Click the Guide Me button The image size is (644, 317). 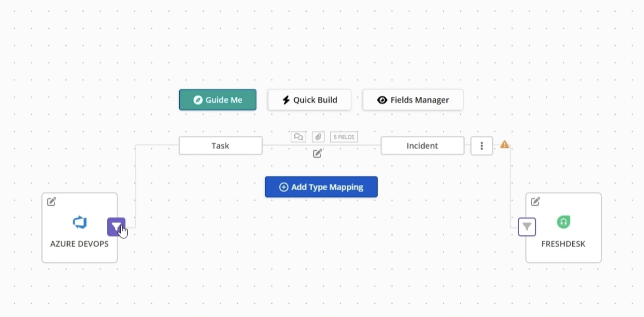(218, 100)
